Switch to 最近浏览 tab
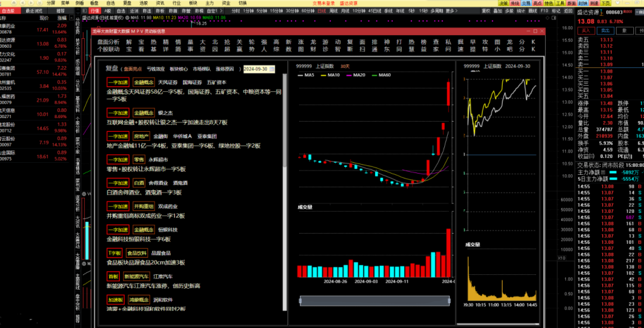Screen dimensions: 644x328 click(34, 11)
